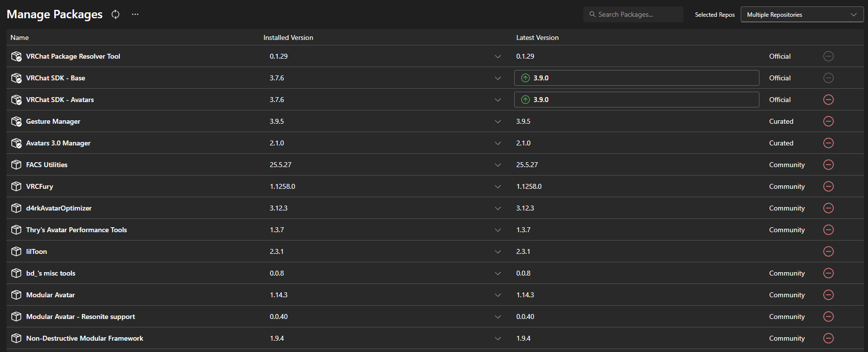Click latest version 25.5.27 of FACS Utilities
868x352 pixels.
527,165
